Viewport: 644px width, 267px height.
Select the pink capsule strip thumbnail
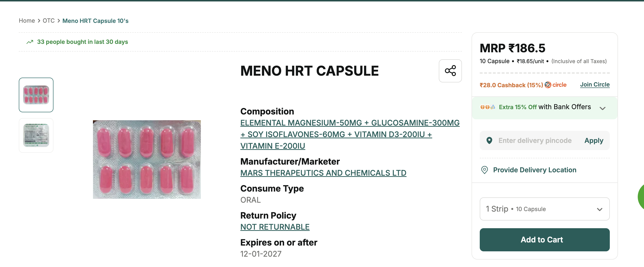(36, 95)
